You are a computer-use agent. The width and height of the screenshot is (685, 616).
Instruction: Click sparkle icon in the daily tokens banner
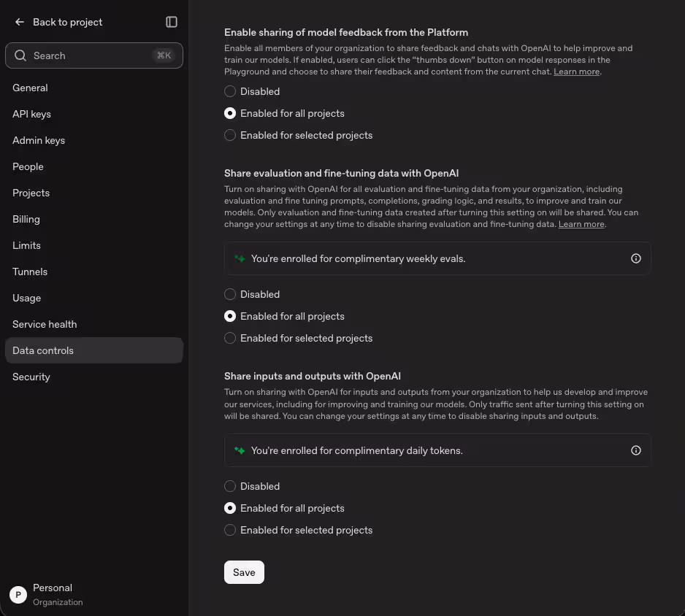tap(240, 450)
